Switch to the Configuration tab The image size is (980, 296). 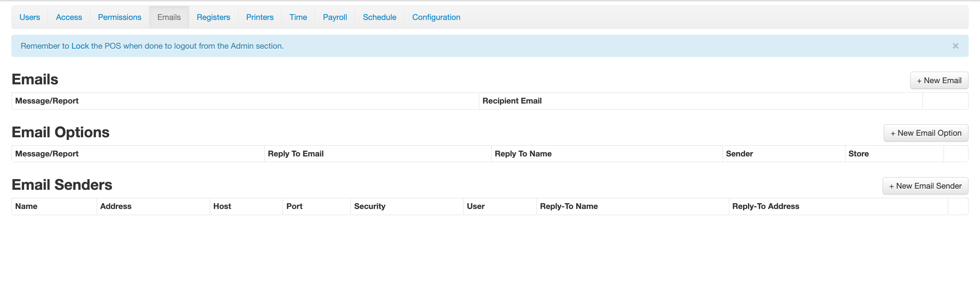436,17
